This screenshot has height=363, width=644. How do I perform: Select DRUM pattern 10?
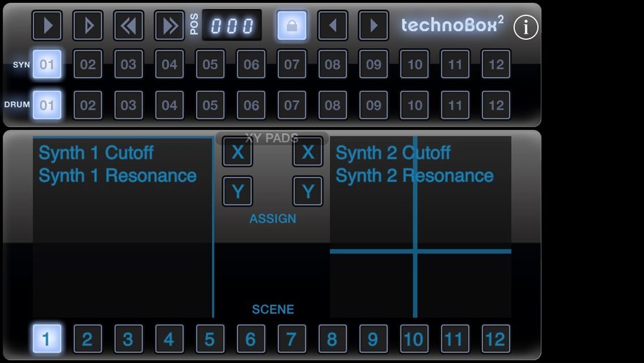pos(414,105)
